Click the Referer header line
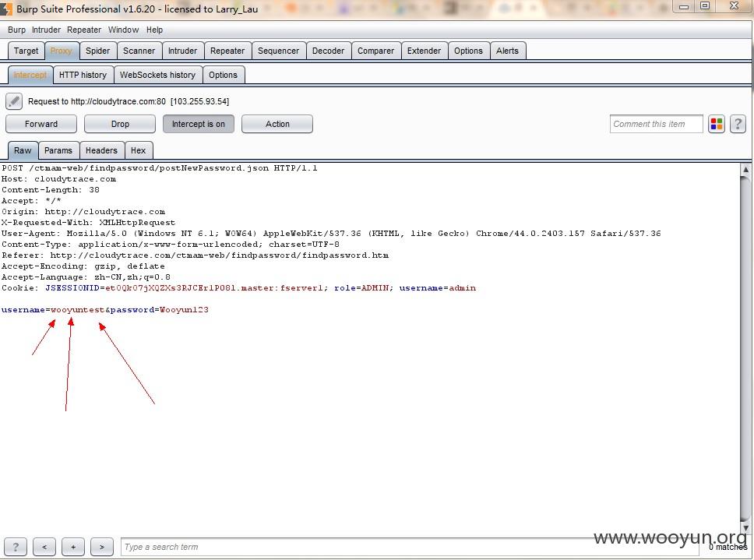The height and width of the screenshot is (560, 754). tap(196, 255)
